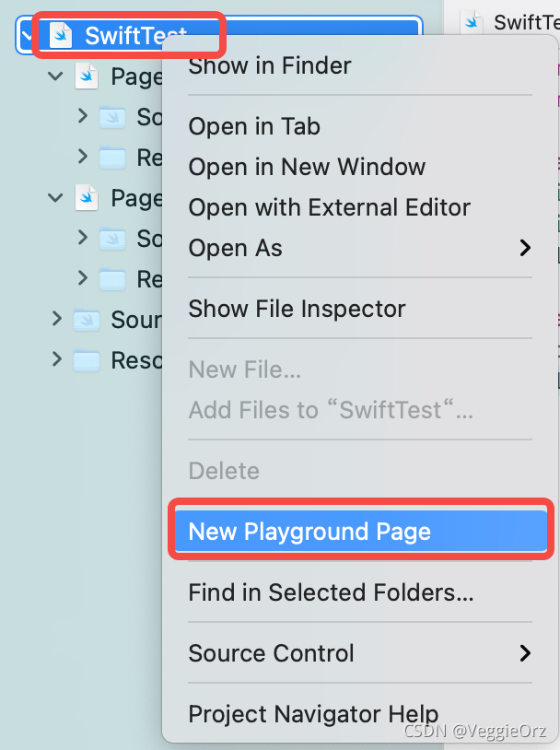Expand the top-level Sour folder
The width and height of the screenshot is (560, 750).
57,319
